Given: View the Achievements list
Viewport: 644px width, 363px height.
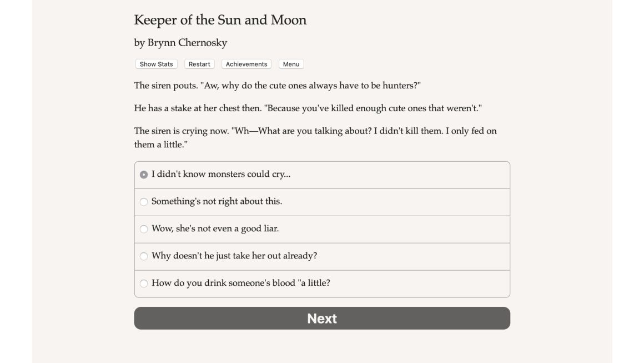Looking at the screenshot, I should point(246,64).
